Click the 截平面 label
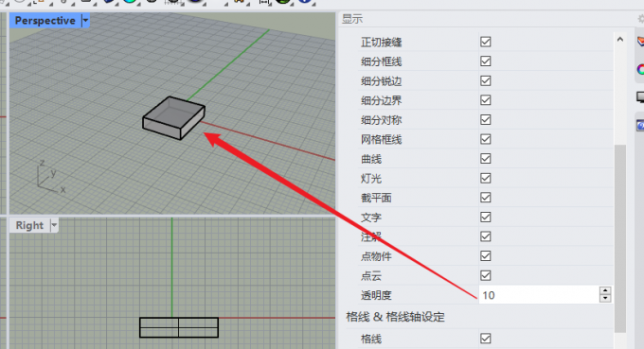 tap(376, 198)
